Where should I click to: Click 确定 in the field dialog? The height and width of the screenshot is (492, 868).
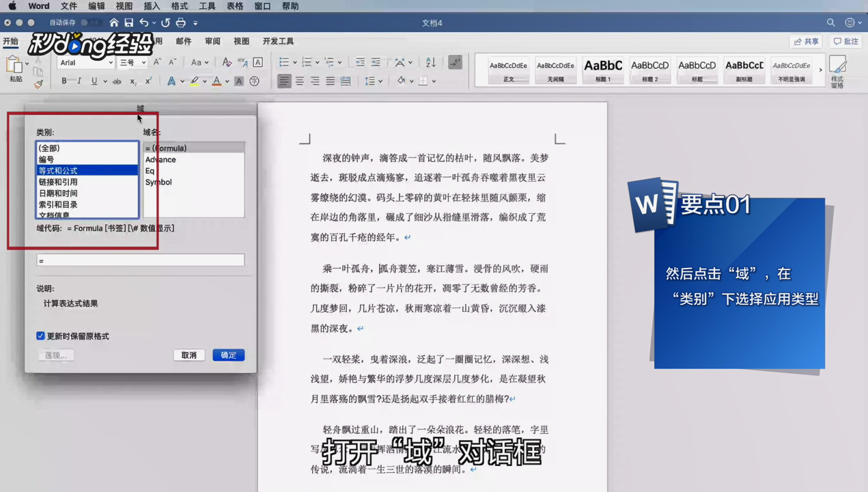point(228,355)
